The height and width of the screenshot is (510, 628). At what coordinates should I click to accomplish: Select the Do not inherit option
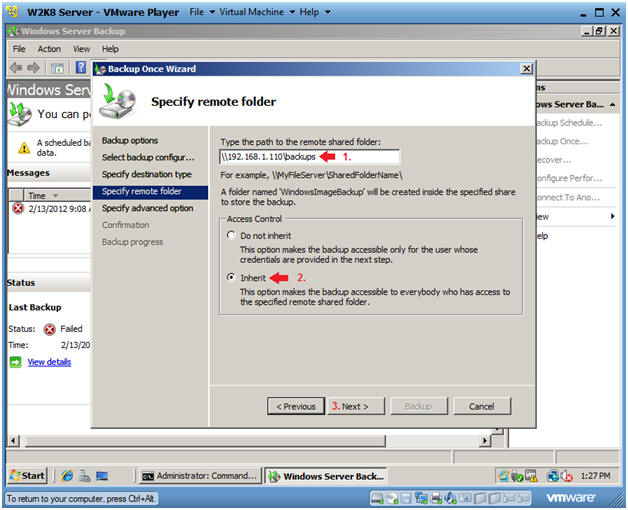coord(231,235)
